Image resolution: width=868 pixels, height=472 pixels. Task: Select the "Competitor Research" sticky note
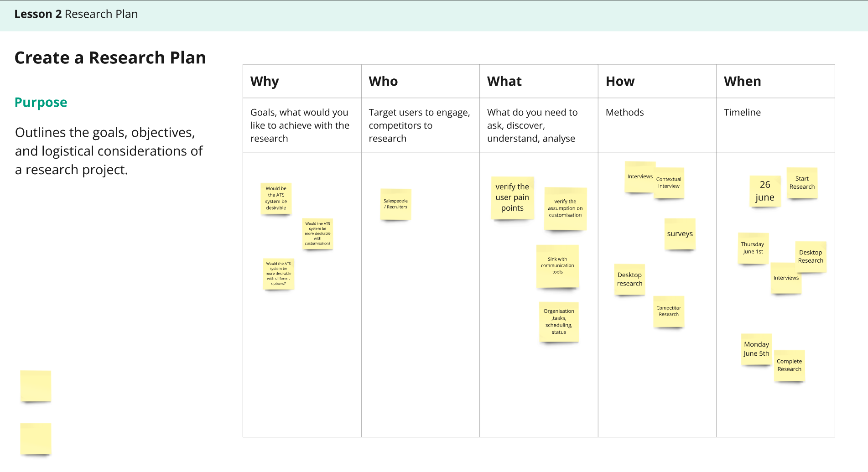[669, 311]
